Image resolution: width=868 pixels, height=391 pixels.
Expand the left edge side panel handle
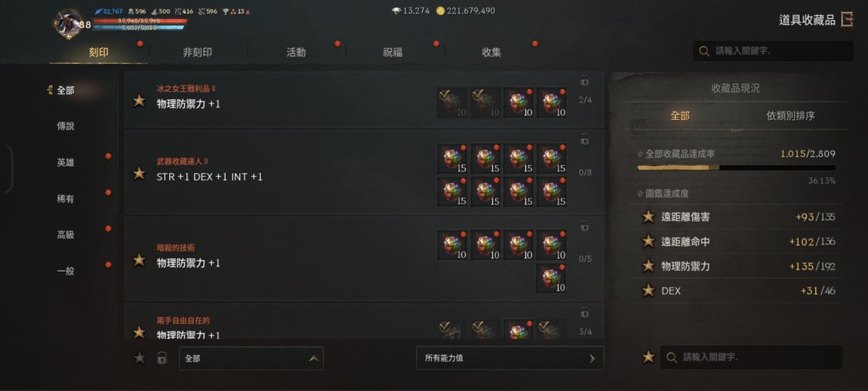pos(8,168)
